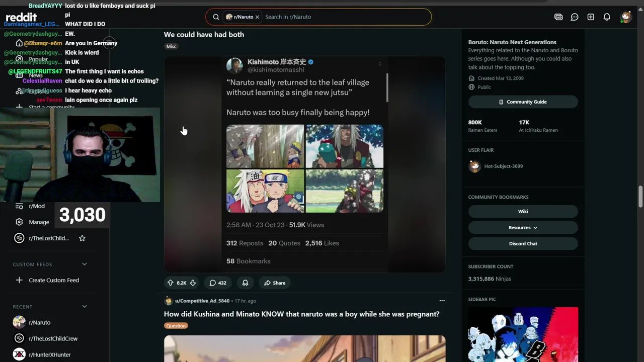The height and width of the screenshot is (362, 644).
Task: Open the Discord Chat bookmark
Action: coord(523,244)
